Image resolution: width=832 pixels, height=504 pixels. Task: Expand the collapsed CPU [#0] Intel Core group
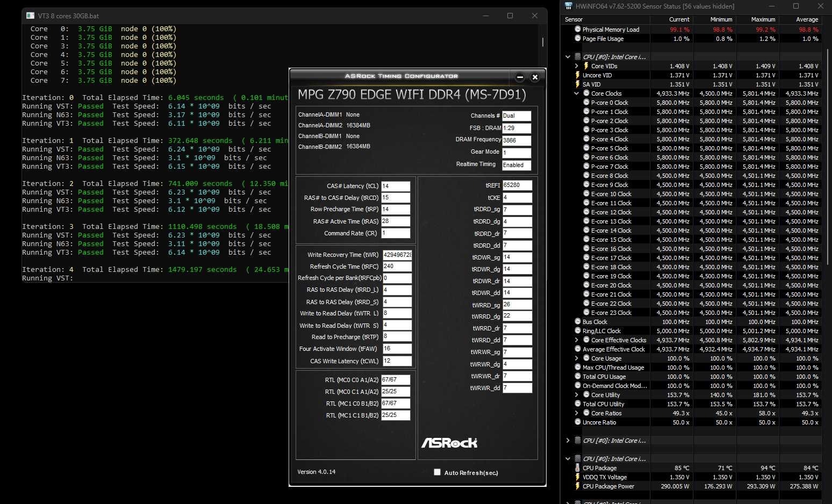click(568, 440)
